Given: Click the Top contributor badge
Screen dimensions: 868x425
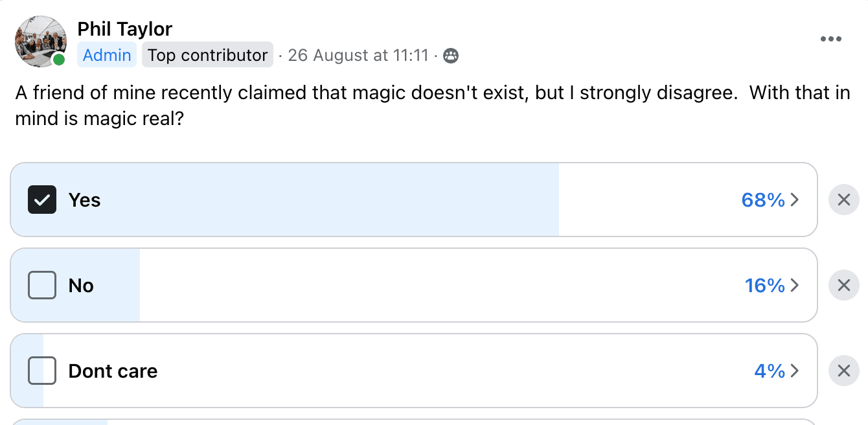Looking at the screenshot, I should click(x=207, y=55).
